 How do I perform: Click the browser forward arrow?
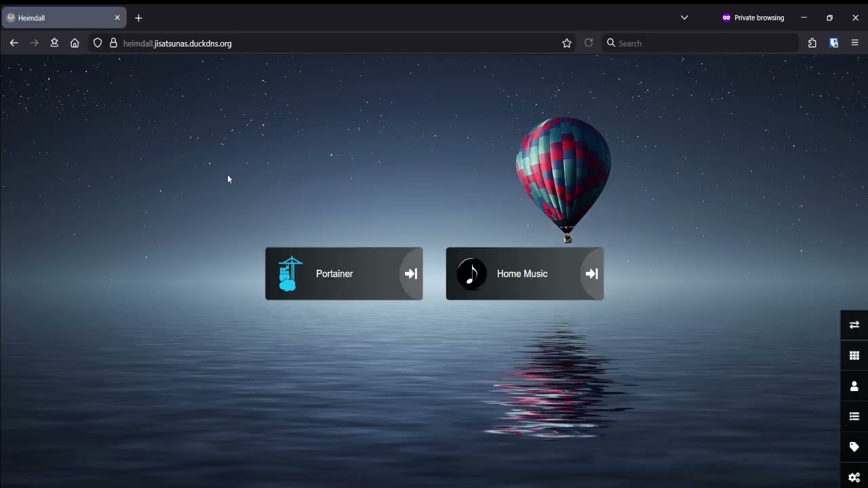[34, 43]
